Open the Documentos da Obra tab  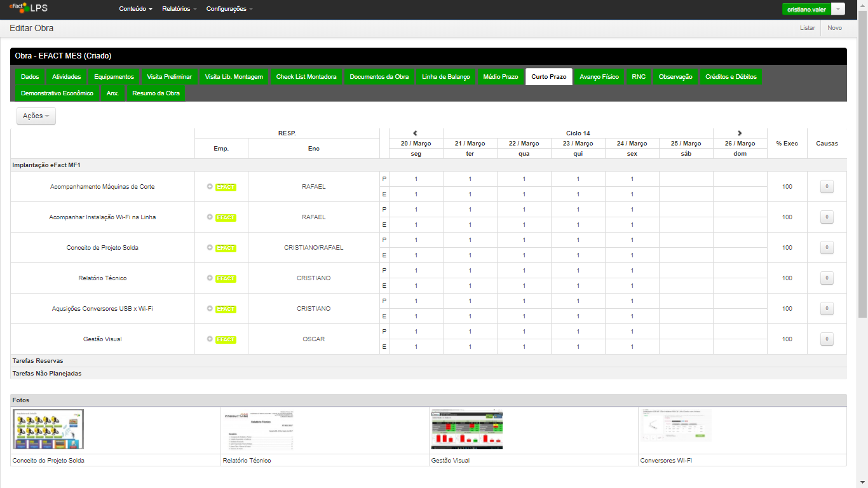(x=379, y=77)
